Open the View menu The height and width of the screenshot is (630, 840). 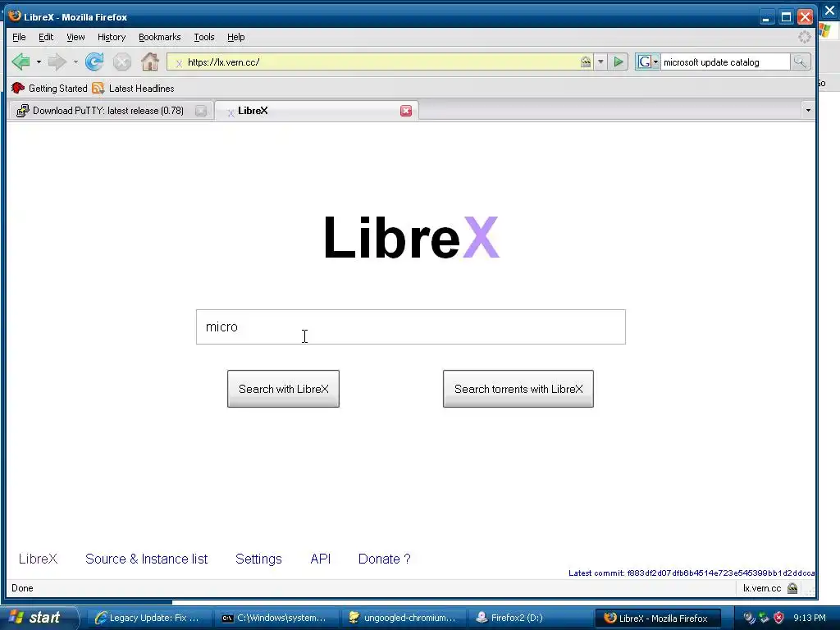[x=75, y=37]
